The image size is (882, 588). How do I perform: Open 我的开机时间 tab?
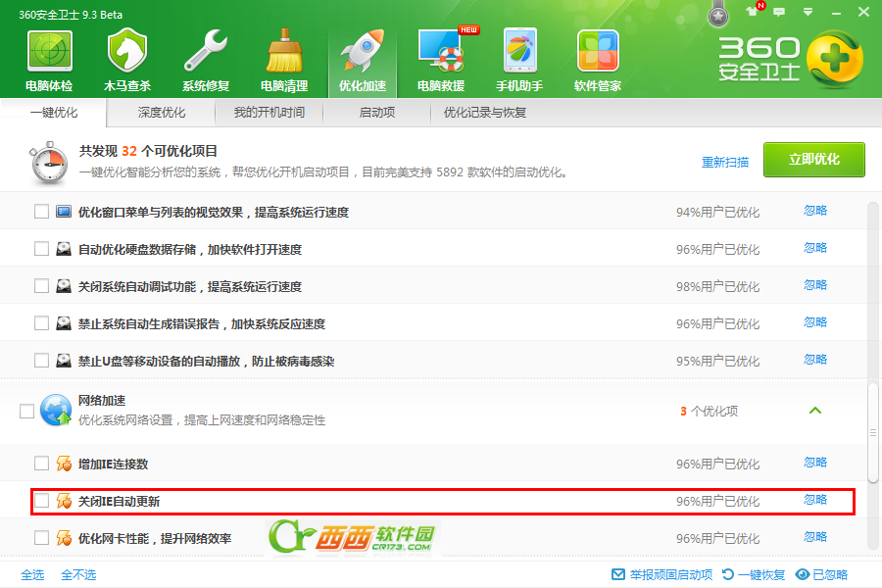tap(269, 113)
